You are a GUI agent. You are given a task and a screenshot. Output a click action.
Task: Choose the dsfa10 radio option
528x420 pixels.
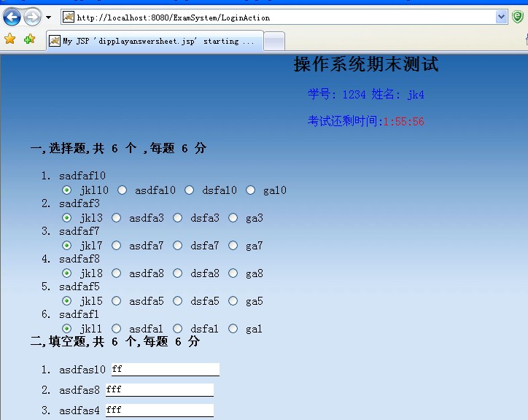click(189, 190)
